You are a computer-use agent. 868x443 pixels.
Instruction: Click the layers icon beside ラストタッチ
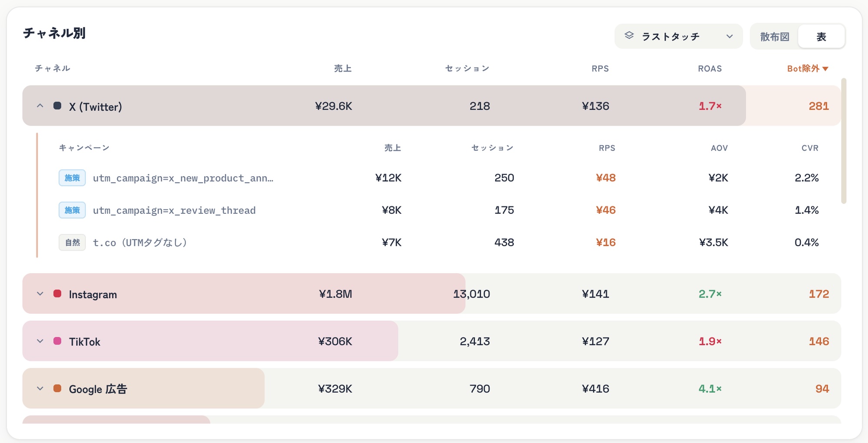[x=629, y=36]
